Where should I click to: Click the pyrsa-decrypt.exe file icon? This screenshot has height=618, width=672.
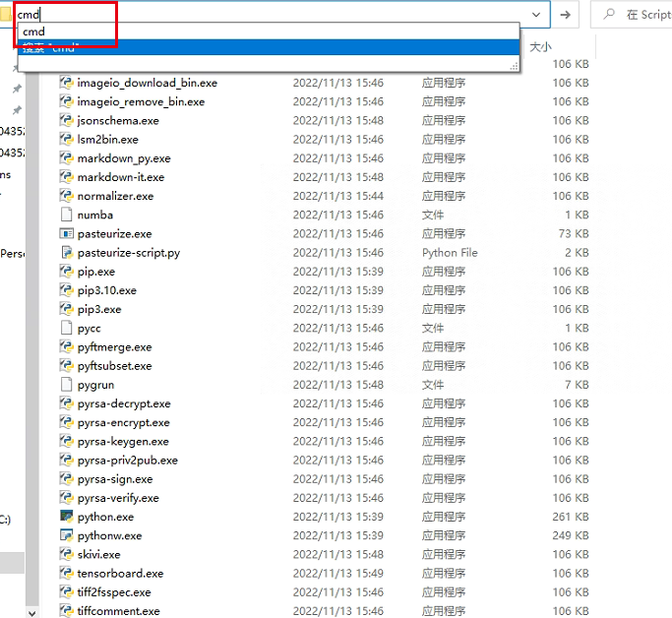click(67, 403)
